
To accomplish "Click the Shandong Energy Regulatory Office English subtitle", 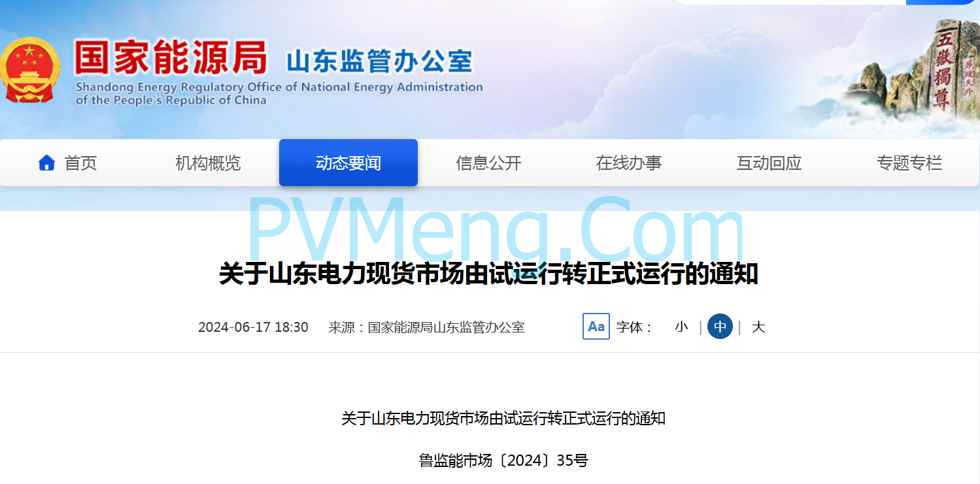I will tap(279, 93).
